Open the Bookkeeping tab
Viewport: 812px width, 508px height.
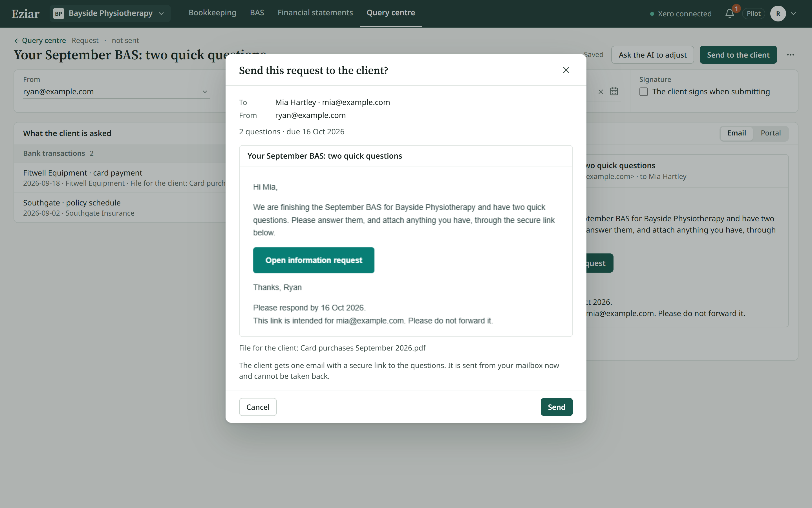click(212, 13)
